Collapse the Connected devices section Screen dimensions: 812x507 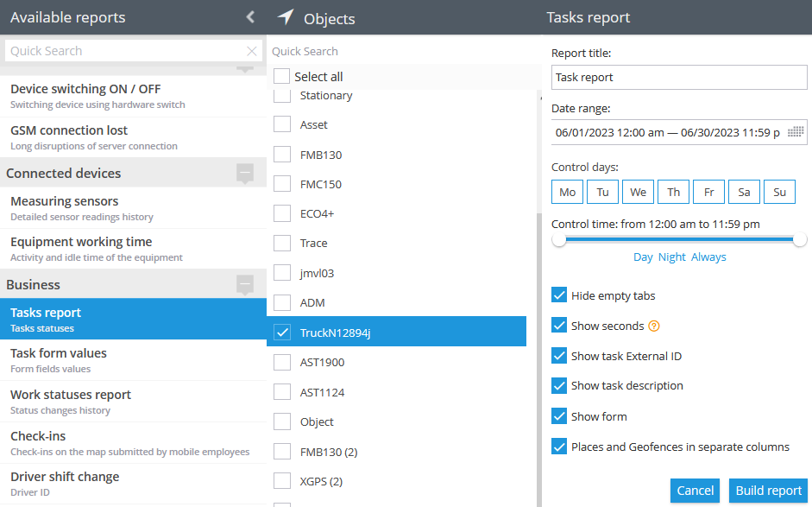245,173
